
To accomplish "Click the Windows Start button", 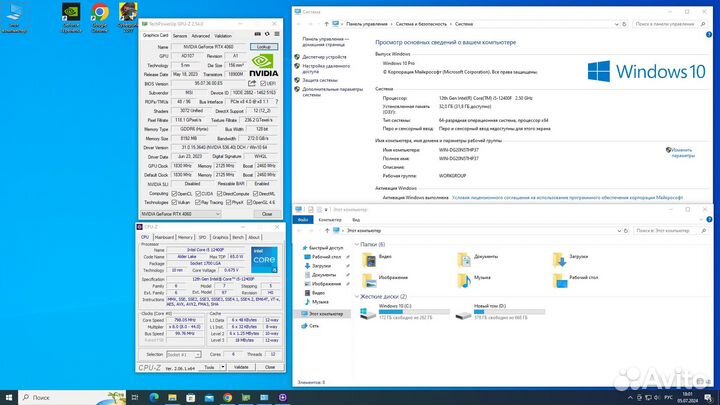I will coord(9,397).
